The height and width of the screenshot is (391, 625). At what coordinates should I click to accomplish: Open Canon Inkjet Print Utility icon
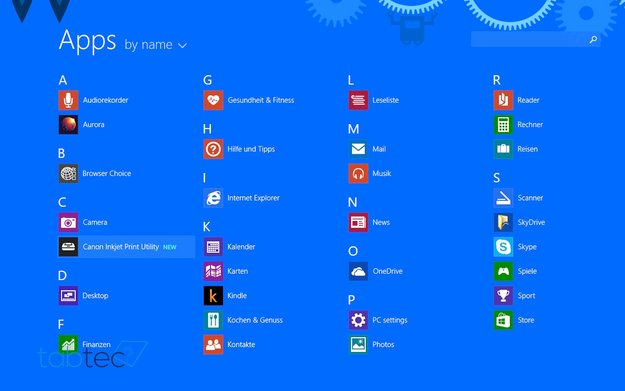(x=68, y=247)
